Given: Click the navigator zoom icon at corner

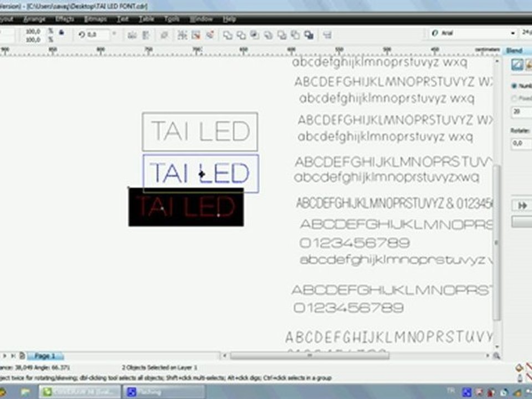Looking at the screenshot, I should [497, 356].
